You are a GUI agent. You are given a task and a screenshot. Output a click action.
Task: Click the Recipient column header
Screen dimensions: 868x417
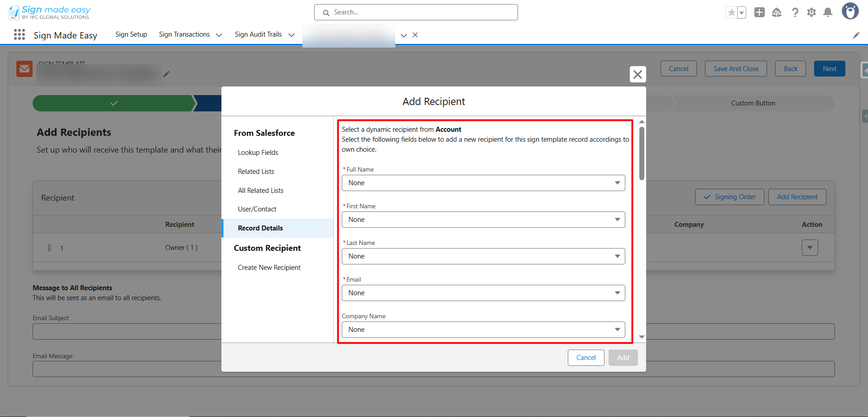coord(180,225)
